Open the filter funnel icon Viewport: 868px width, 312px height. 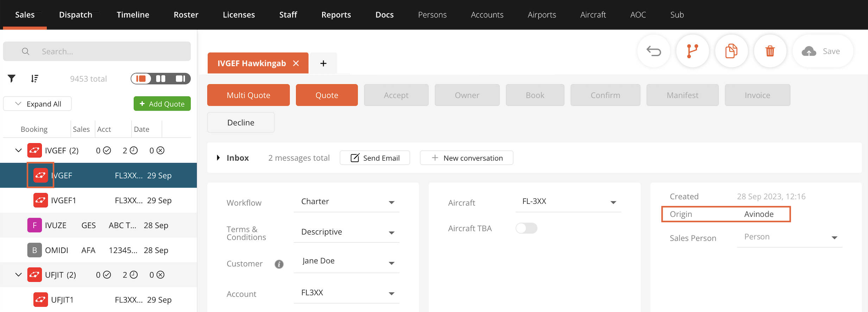tap(12, 79)
